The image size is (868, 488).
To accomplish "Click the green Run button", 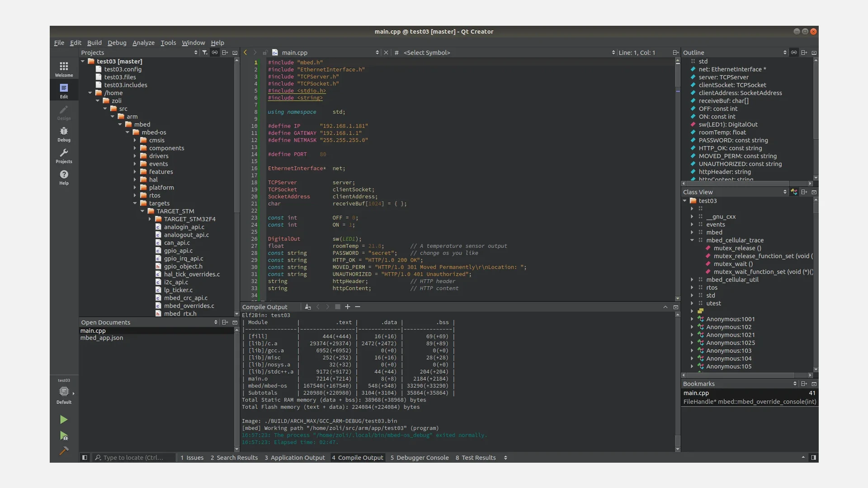I will (64, 420).
